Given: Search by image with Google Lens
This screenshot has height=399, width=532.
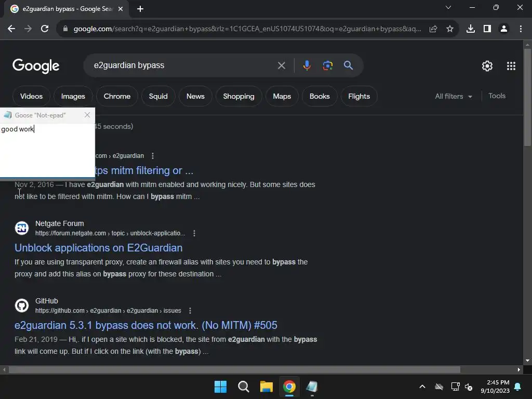Looking at the screenshot, I should pyautogui.click(x=327, y=65).
